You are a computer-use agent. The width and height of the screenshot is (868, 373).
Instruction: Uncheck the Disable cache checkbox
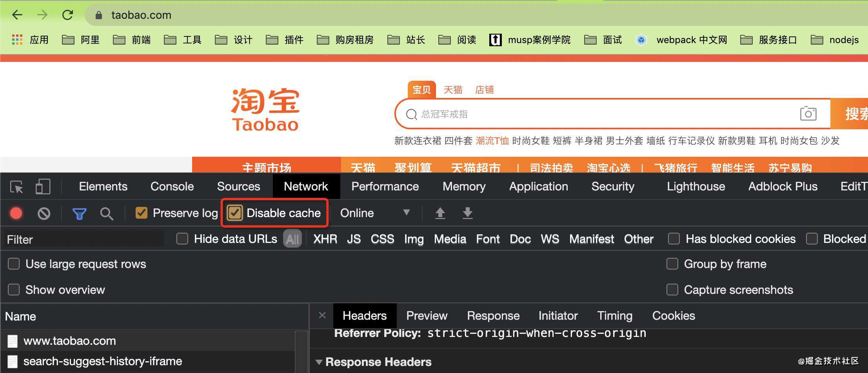tap(235, 213)
